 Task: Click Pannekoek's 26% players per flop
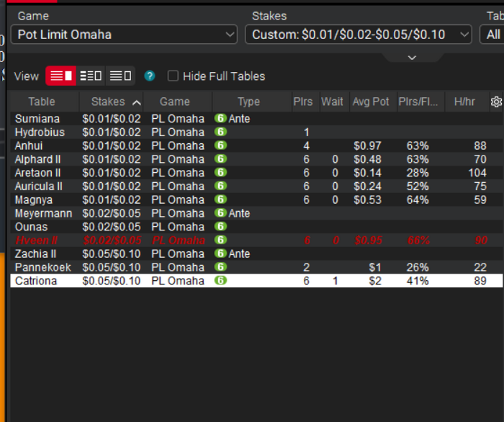pyautogui.click(x=418, y=267)
